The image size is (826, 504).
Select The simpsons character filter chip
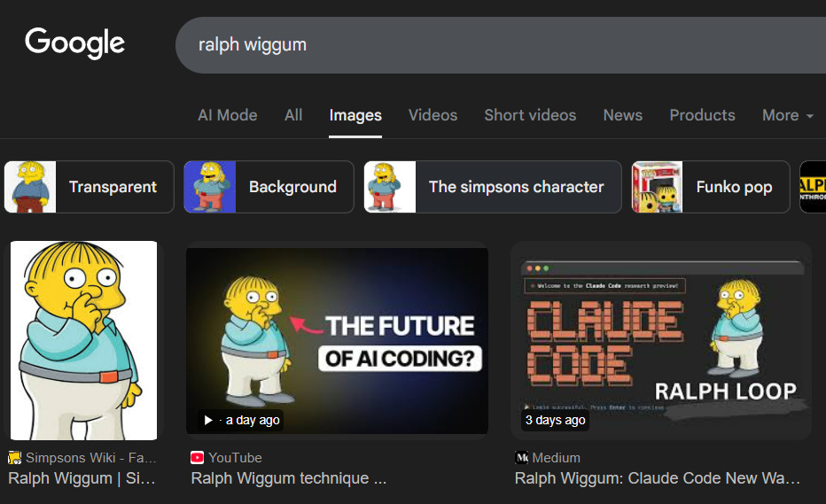point(493,187)
